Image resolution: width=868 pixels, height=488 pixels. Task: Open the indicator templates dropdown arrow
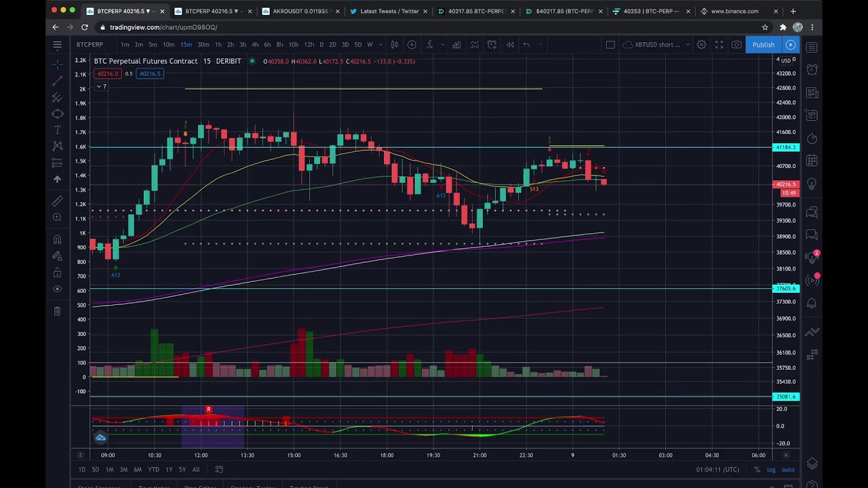[443, 45]
